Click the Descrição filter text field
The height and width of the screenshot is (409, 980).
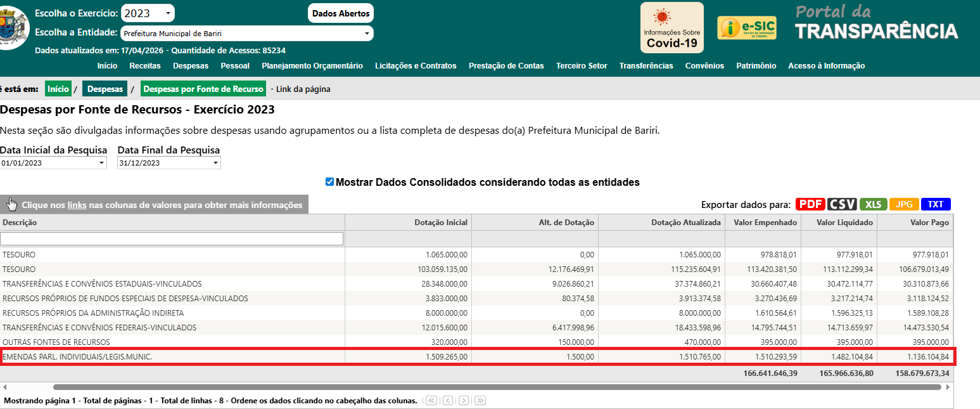click(x=172, y=238)
